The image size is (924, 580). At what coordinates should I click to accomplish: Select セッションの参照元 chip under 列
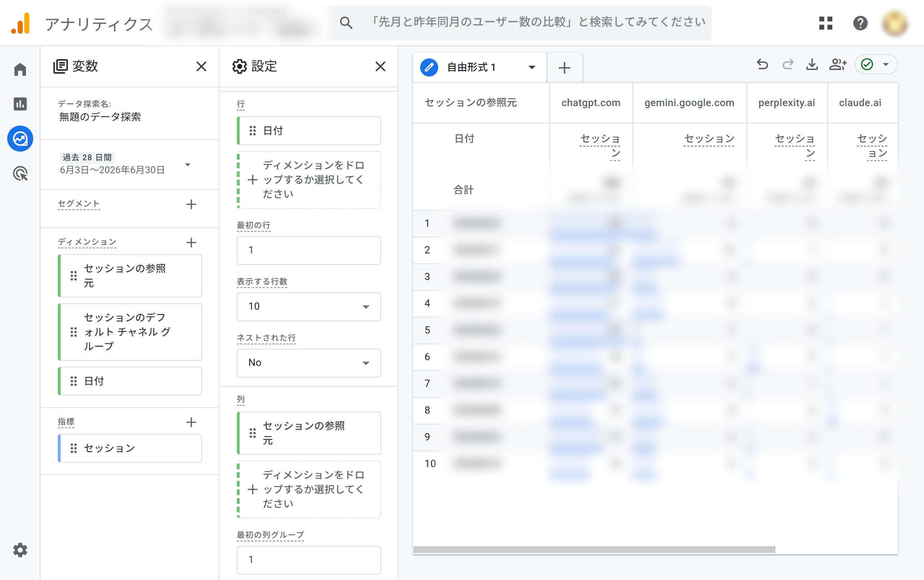click(309, 433)
